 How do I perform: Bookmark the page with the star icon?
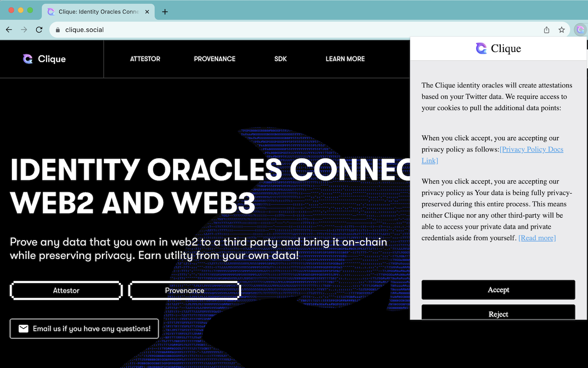pyautogui.click(x=561, y=29)
